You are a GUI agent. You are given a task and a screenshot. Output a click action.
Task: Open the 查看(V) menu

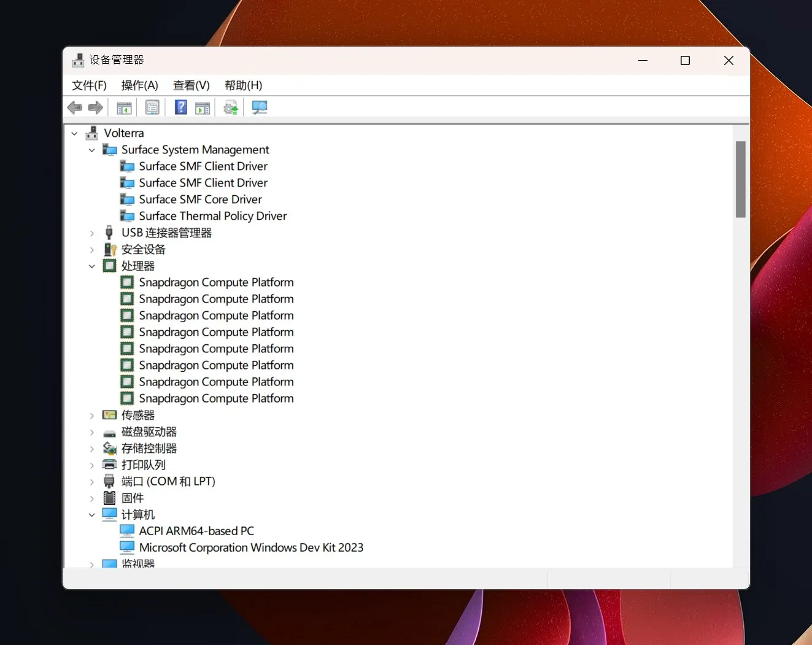pyautogui.click(x=191, y=85)
